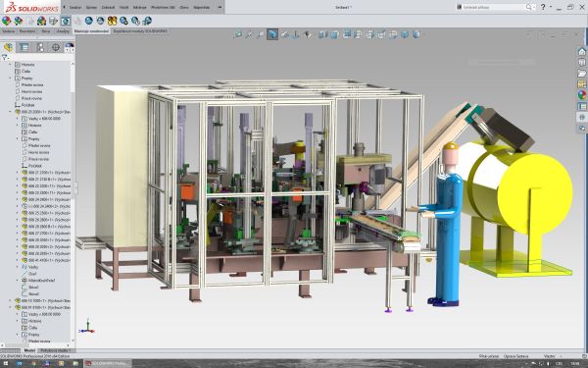Click the yellow decals icon in render toolbar

[x=112, y=21]
